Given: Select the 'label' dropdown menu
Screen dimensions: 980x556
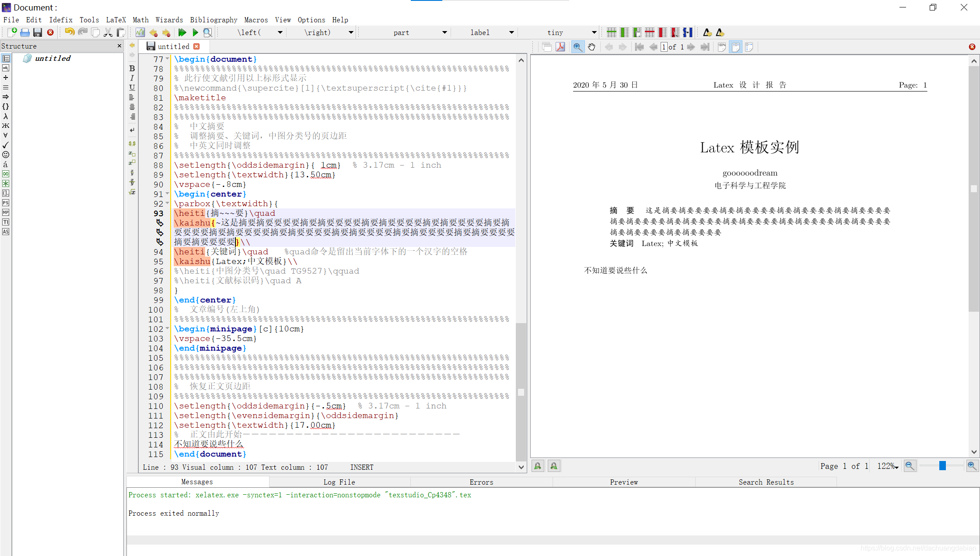Looking at the screenshot, I should point(483,32).
